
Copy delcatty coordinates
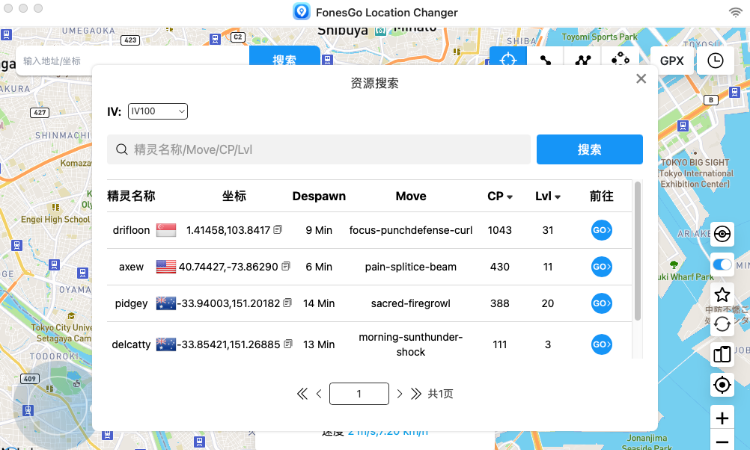(x=288, y=344)
